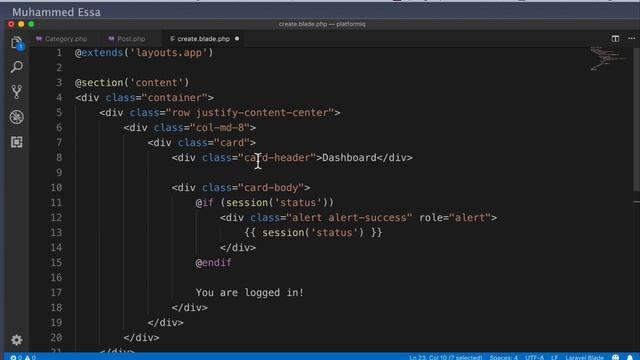This screenshot has height=360, width=640.
Task: Click the closing </div> on line 20
Action: point(141,338)
